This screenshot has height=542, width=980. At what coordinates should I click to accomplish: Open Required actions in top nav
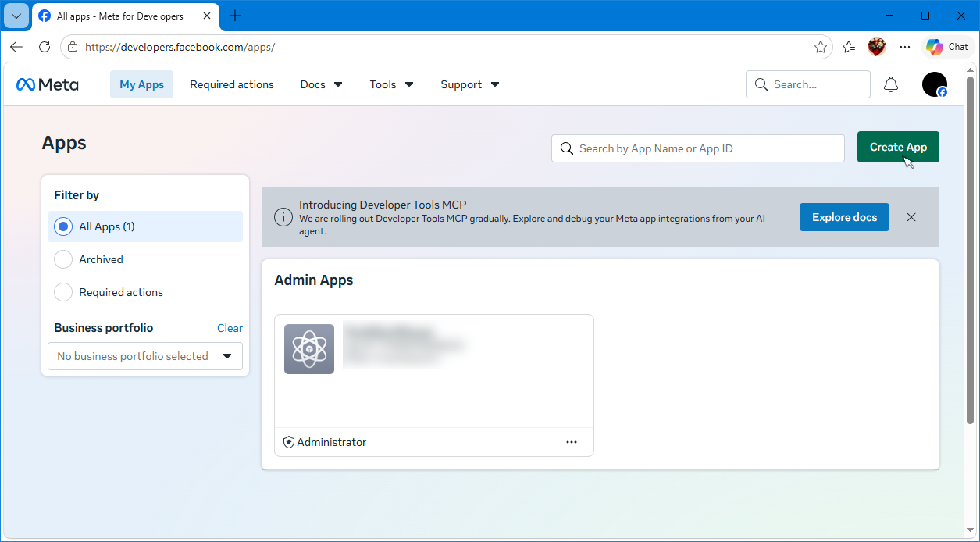[232, 84]
